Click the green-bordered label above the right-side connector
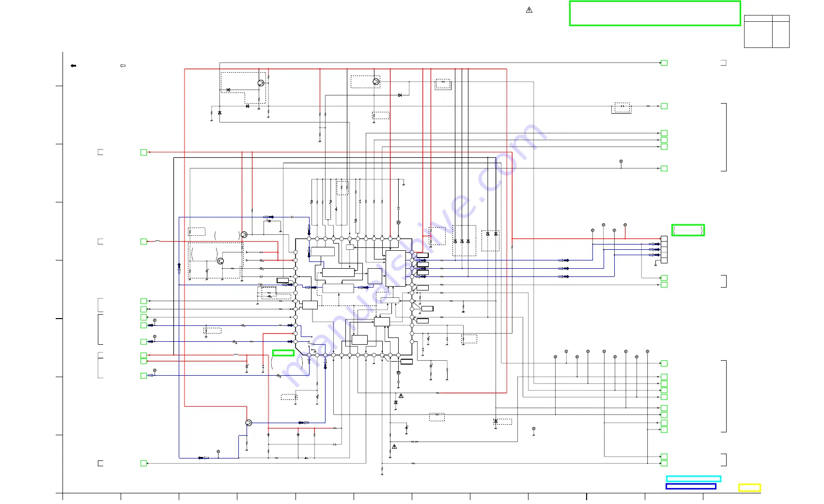The width and height of the screenshot is (824, 504). [x=688, y=230]
